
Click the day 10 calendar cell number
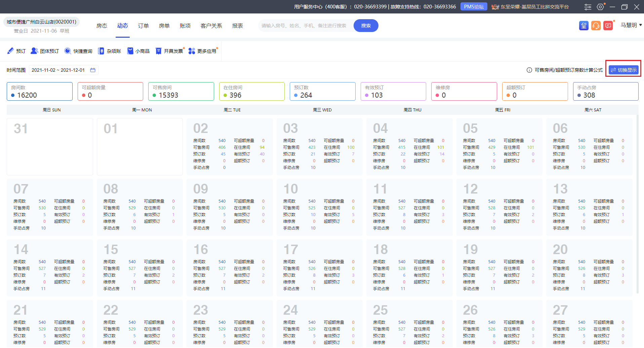(x=290, y=189)
